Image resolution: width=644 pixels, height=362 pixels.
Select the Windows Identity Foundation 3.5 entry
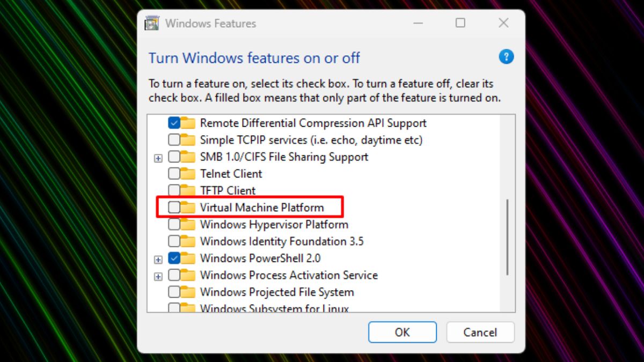coord(281,241)
